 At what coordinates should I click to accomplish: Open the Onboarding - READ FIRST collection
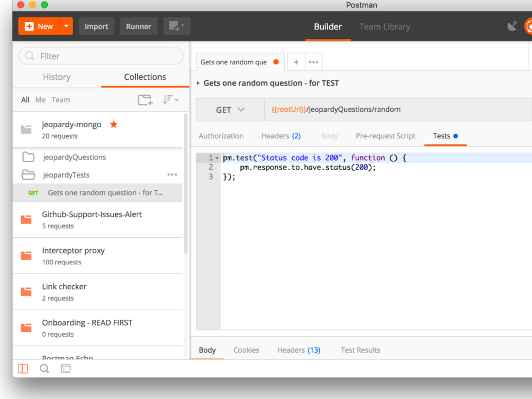[97, 328]
